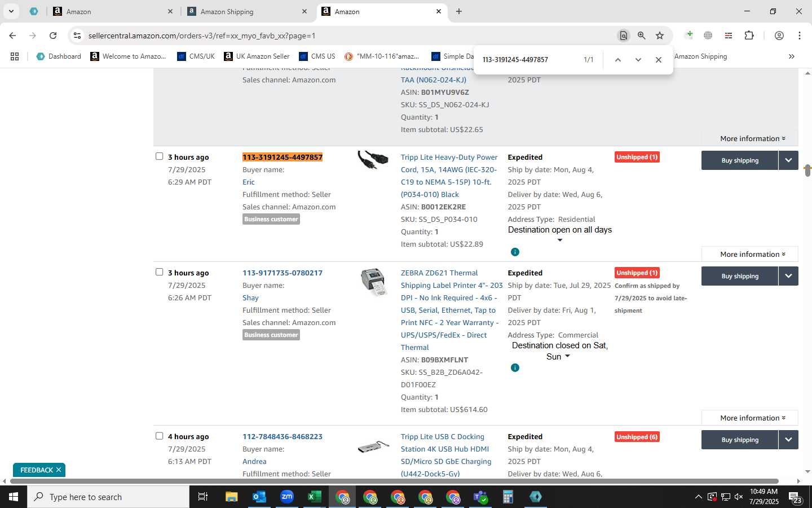The width and height of the screenshot is (812, 508).
Task: Open order 112-7848436-8468223 link
Action: point(283,436)
